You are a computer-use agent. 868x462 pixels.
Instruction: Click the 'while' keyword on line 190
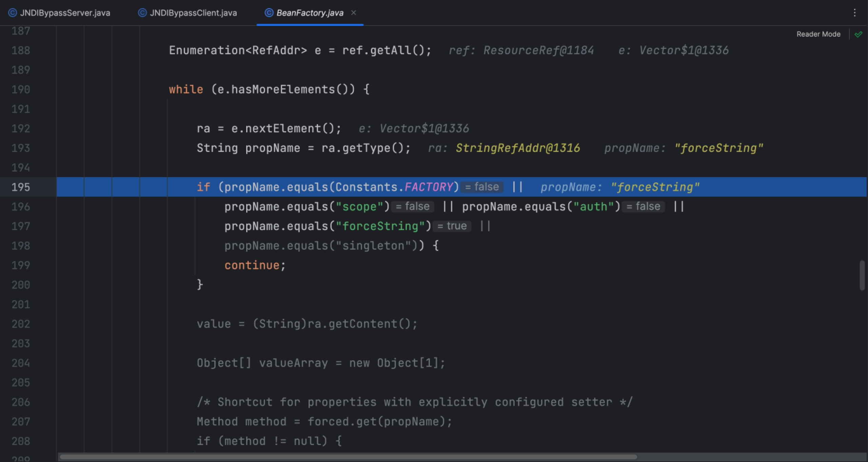186,89
